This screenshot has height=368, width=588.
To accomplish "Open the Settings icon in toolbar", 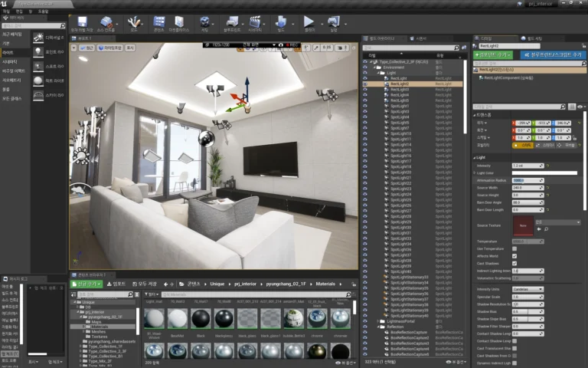I will [204, 21].
